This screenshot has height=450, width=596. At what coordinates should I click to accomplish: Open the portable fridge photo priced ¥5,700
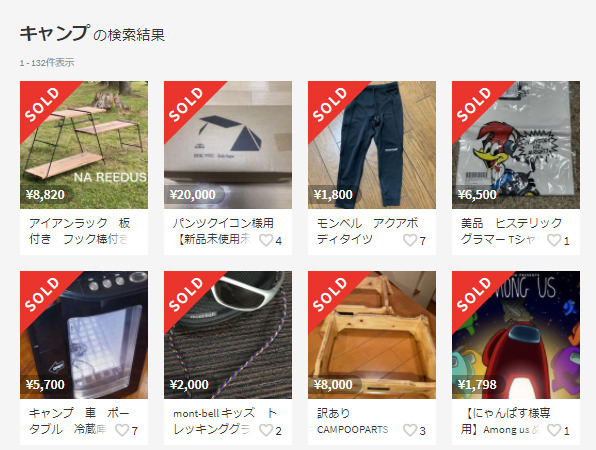click(84, 335)
